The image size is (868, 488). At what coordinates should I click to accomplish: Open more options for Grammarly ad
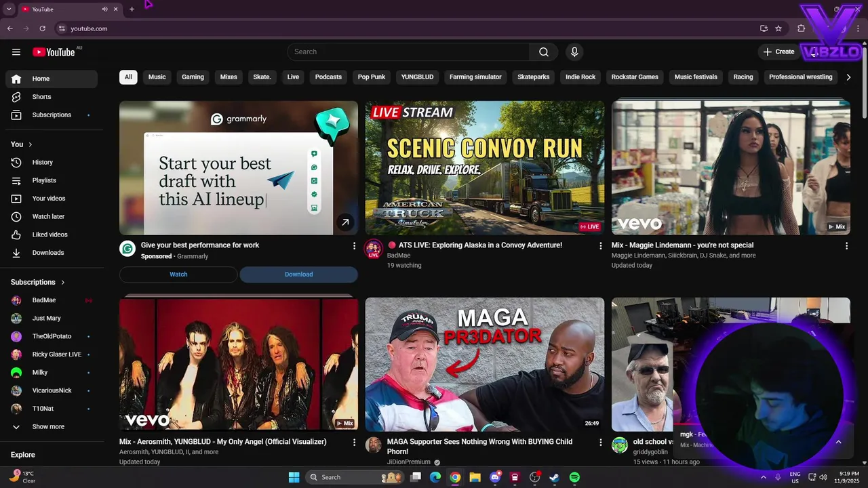[354, 246]
